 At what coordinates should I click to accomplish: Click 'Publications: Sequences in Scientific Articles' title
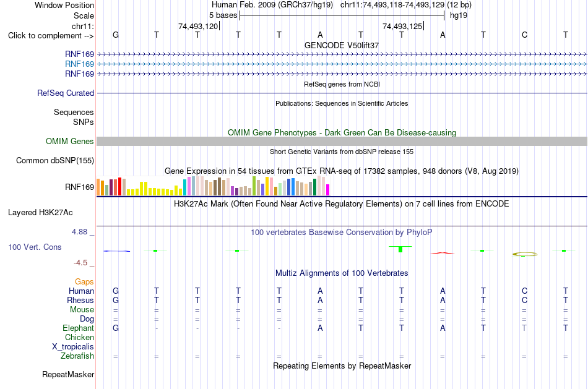tap(342, 103)
